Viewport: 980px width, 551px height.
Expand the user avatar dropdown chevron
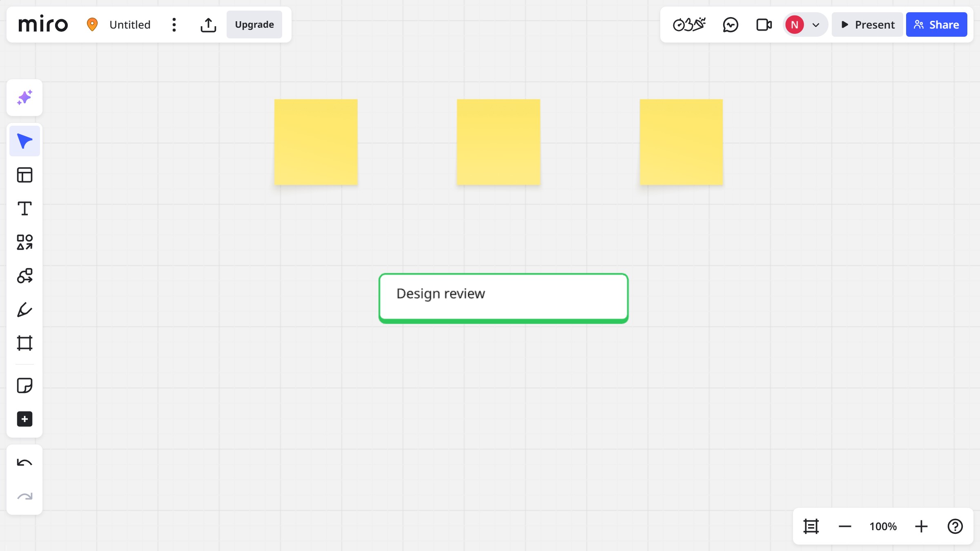point(816,25)
